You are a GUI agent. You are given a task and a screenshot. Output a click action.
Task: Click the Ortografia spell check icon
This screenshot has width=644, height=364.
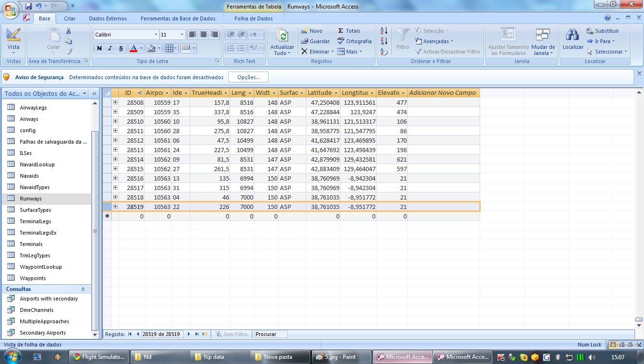click(341, 41)
